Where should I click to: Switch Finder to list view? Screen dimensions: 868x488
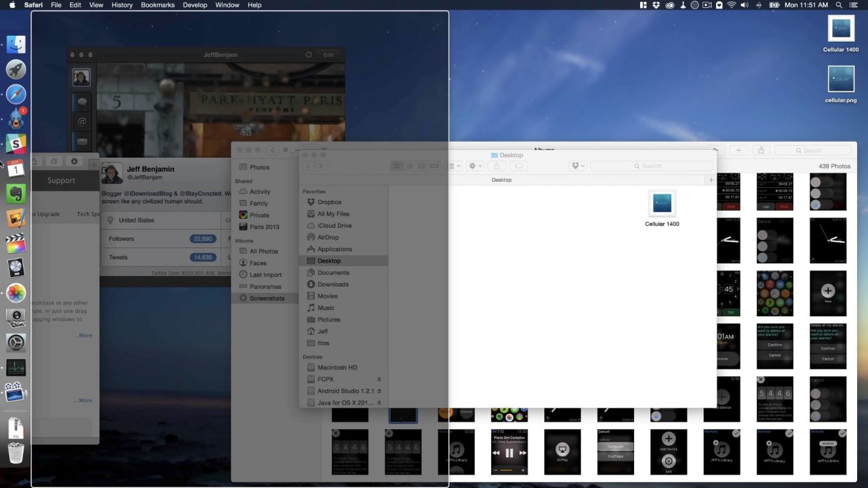(409, 166)
